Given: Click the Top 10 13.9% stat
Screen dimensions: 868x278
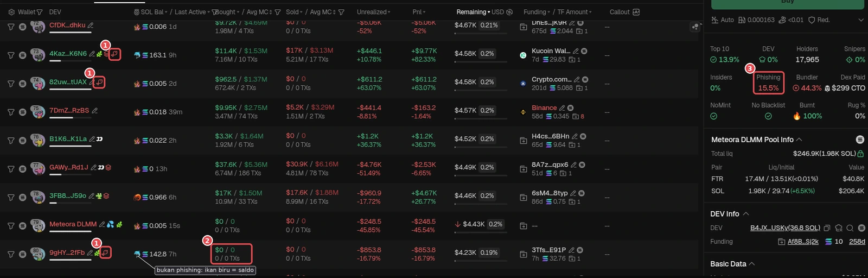Looking at the screenshot, I should (x=724, y=54).
